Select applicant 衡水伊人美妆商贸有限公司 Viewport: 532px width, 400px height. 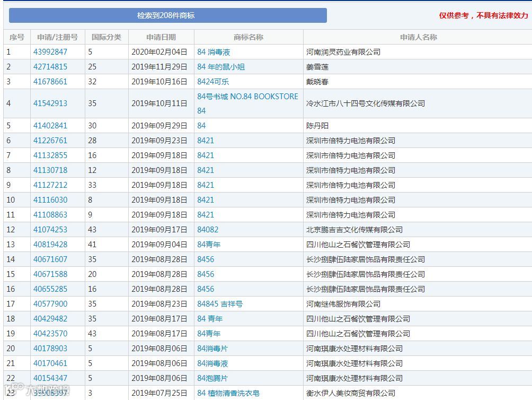tap(351, 393)
